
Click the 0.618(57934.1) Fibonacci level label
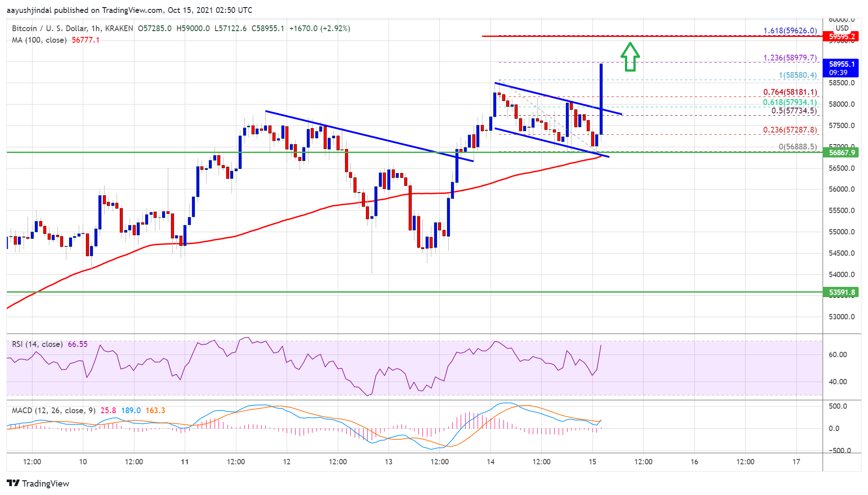790,102
